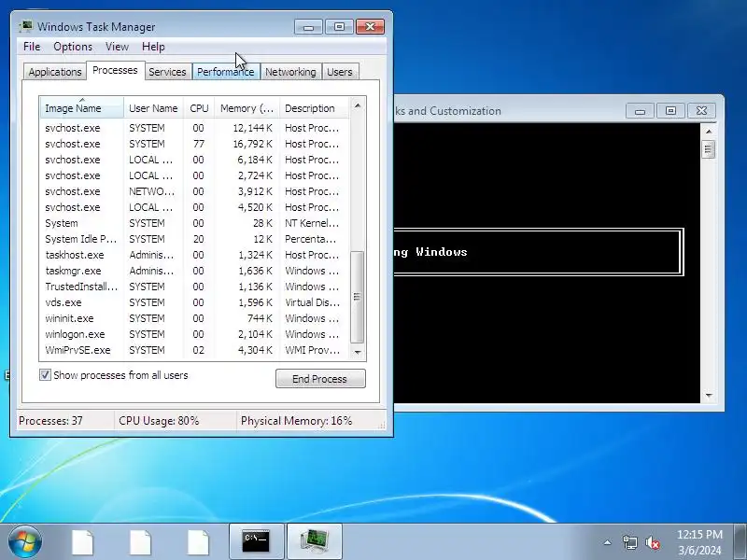747x560 pixels.
Task: Select the WmiPrvSE.exe process
Action: coord(195,350)
